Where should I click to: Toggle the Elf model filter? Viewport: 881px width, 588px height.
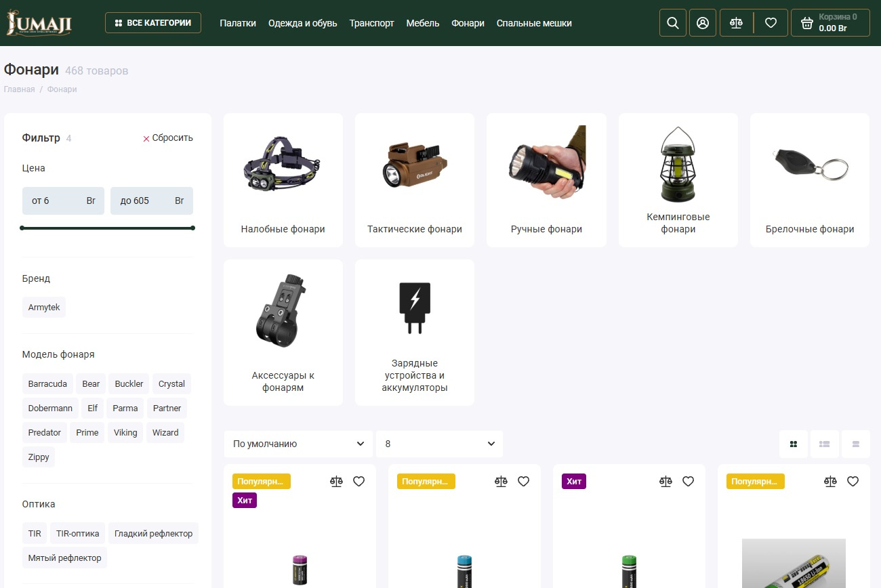93,408
